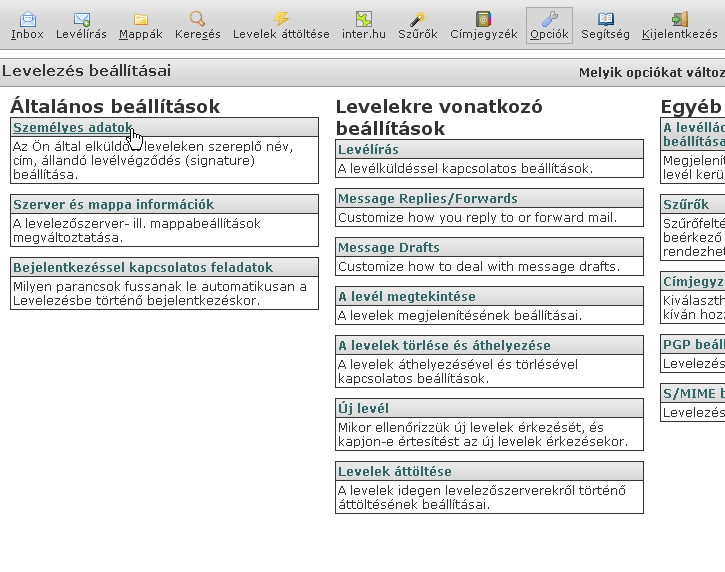Open the Címjegyzék link under Egyéb
This screenshot has width=725, height=572.
(694, 282)
